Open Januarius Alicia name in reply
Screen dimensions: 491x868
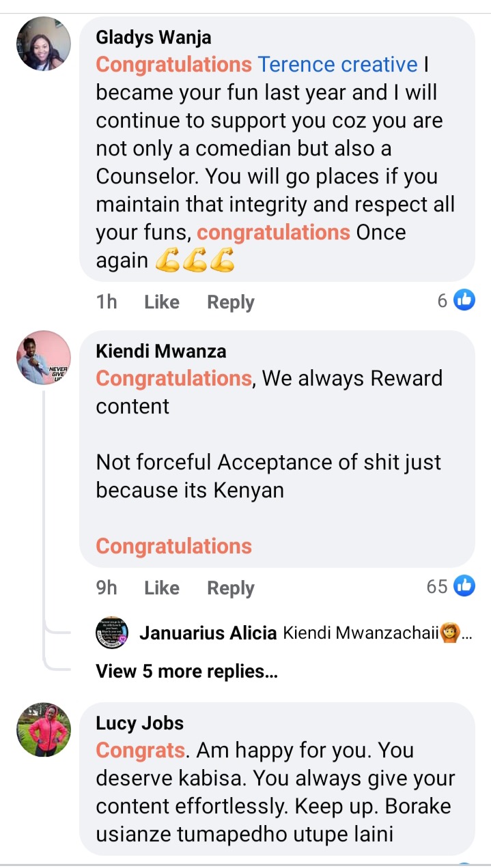[208, 633]
